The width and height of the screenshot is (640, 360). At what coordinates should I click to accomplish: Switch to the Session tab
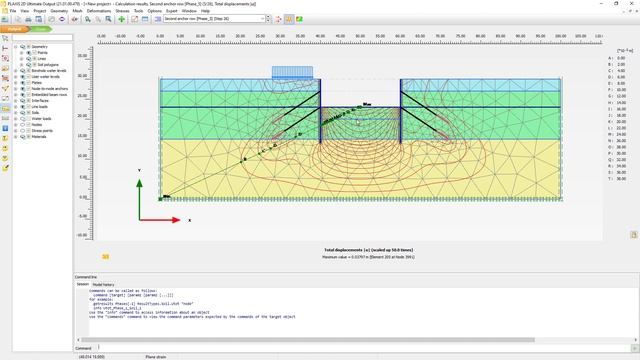(x=83, y=284)
